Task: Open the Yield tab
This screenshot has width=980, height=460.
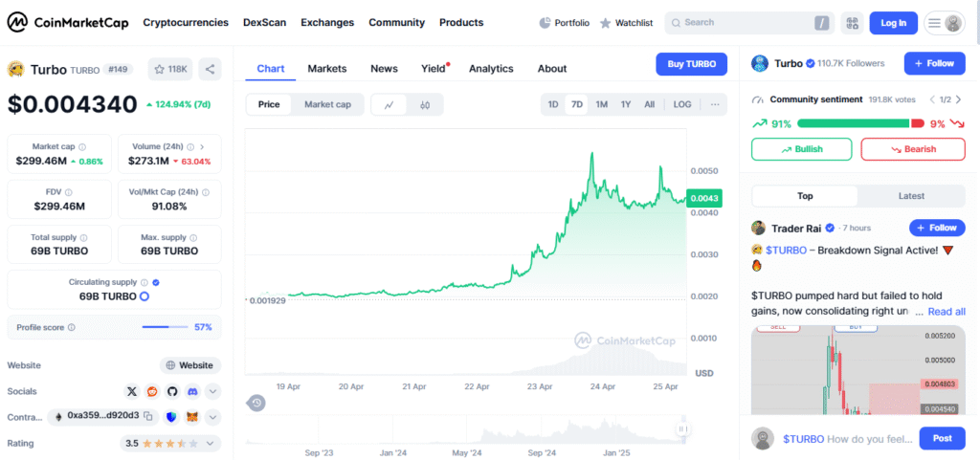Action: (434, 69)
